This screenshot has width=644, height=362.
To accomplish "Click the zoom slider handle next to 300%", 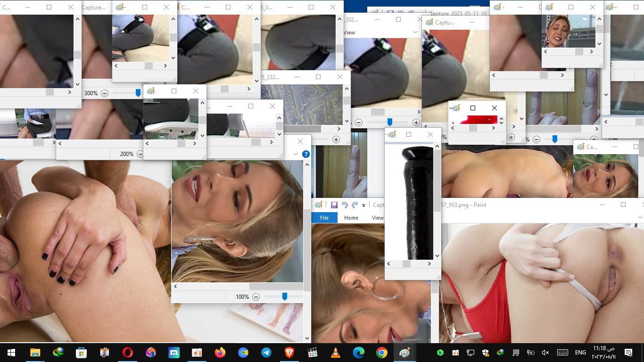I will 138,93.
